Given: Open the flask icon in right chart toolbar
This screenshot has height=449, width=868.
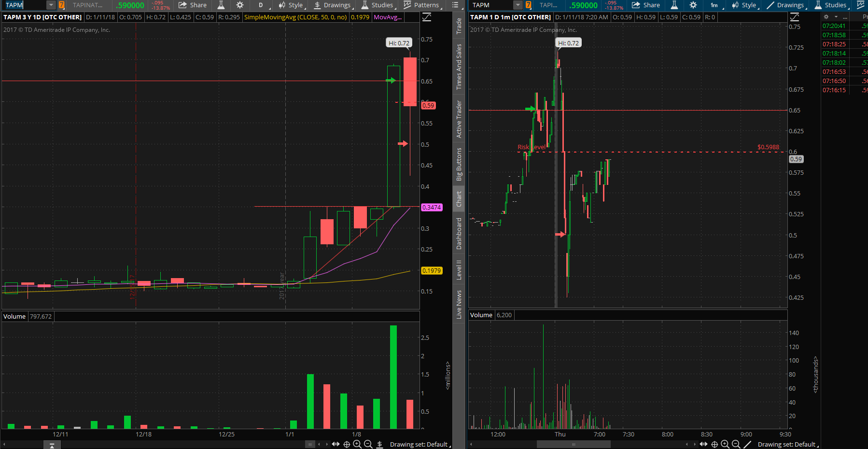Looking at the screenshot, I should pos(674,5).
